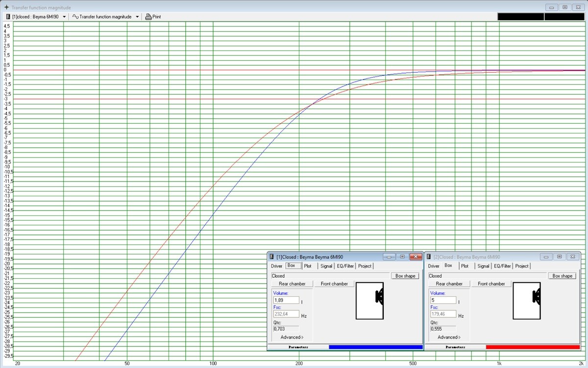Viewport: 588px width, 368px height.
Task: Open the Transfer function magnitude dropdown
Action: (137, 17)
